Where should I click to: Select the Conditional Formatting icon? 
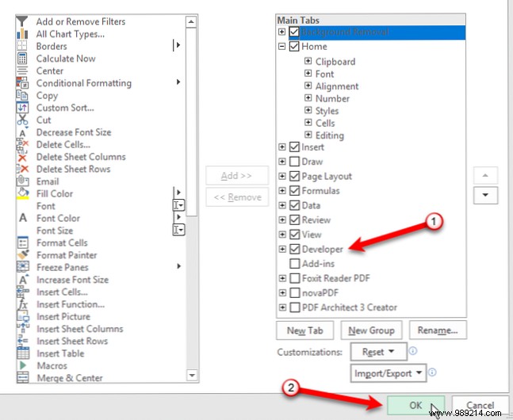tap(22, 82)
